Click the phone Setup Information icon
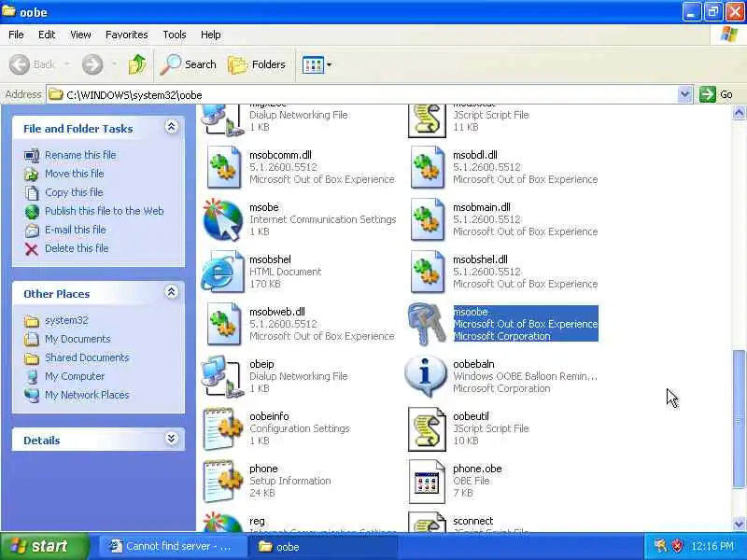Viewport: 747px width, 560px height. (x=223, y=481)
